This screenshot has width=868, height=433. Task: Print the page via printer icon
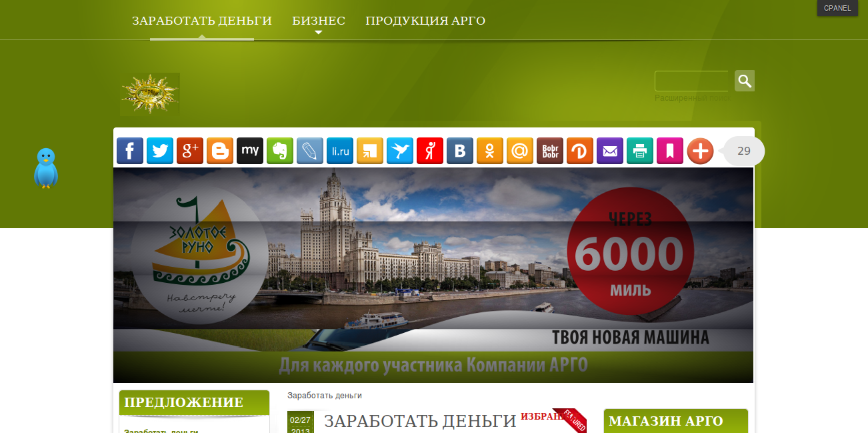pyautogui.click(x=640, y=151)
